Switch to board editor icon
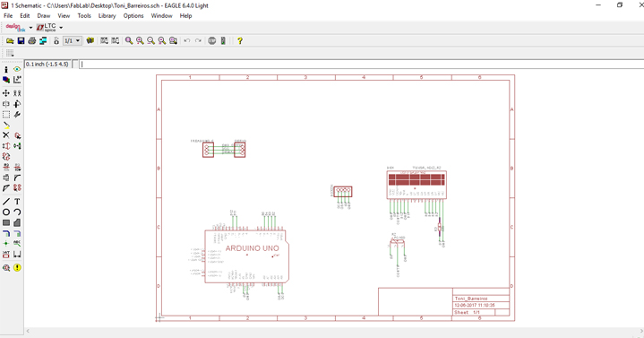The width and height of the screenshot is (644, 338). tap(56, 40)
